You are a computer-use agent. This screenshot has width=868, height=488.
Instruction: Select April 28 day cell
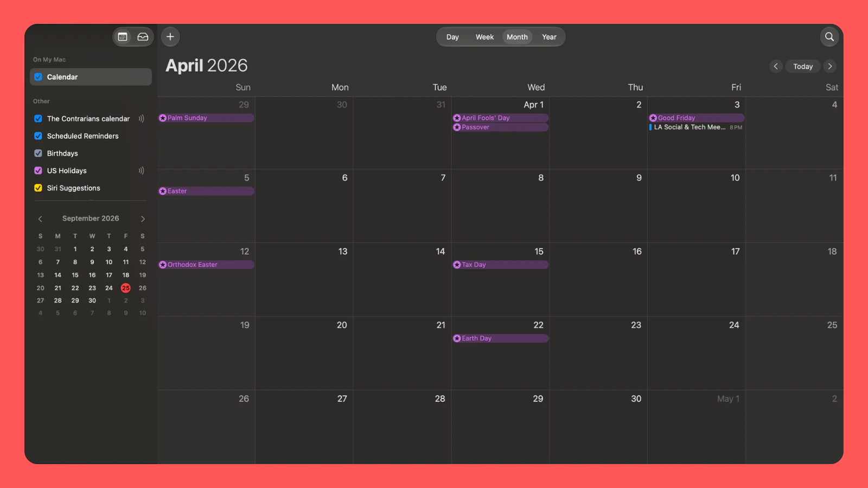tap(402, 427)
